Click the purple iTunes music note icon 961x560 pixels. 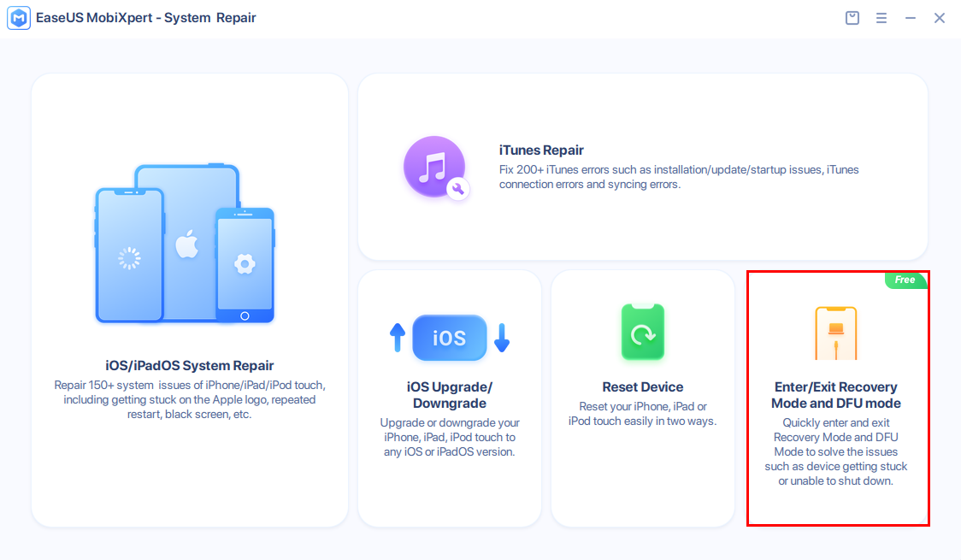pos(434,167)
